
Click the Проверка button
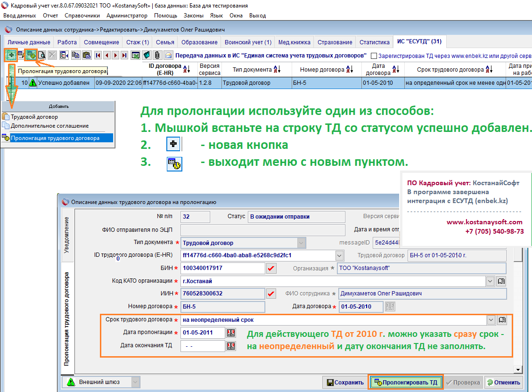(x=463, y=383)
